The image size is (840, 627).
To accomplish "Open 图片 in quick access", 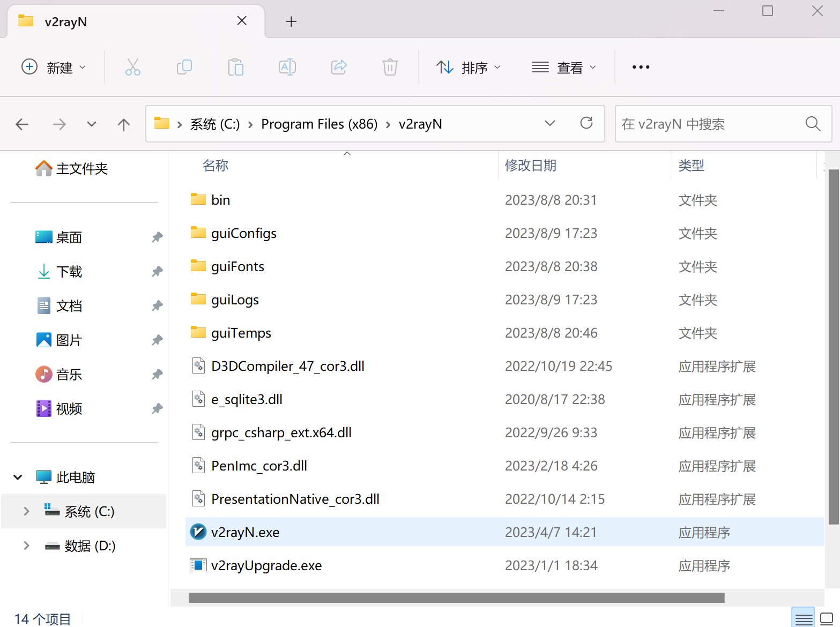I will coord(59,340).
